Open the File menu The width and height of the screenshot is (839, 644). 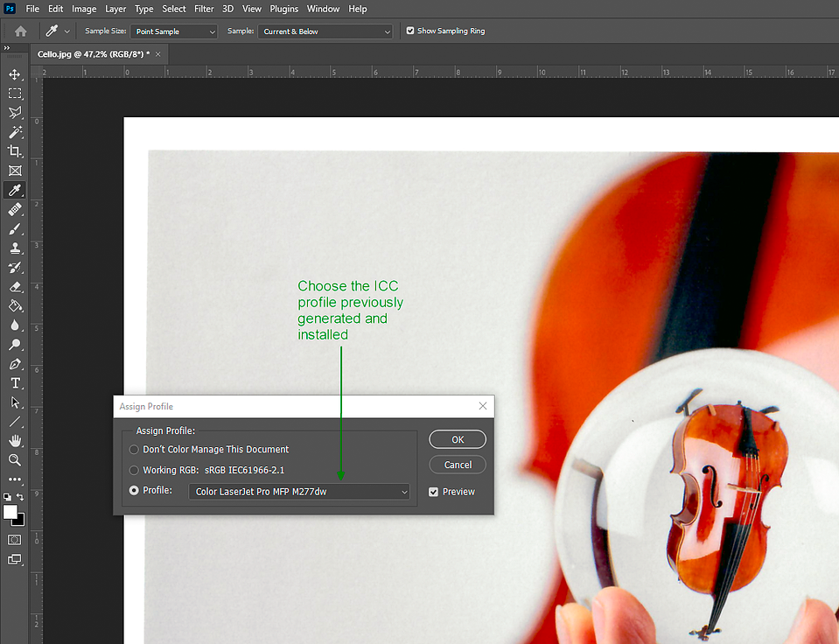click(32, 9)
